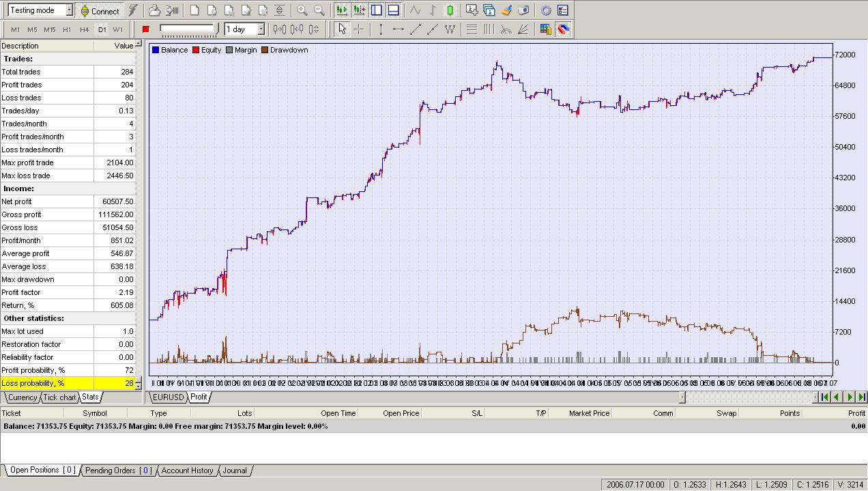
Task: Select the Fibonacci fan tool
Action: tap(523, 29)
